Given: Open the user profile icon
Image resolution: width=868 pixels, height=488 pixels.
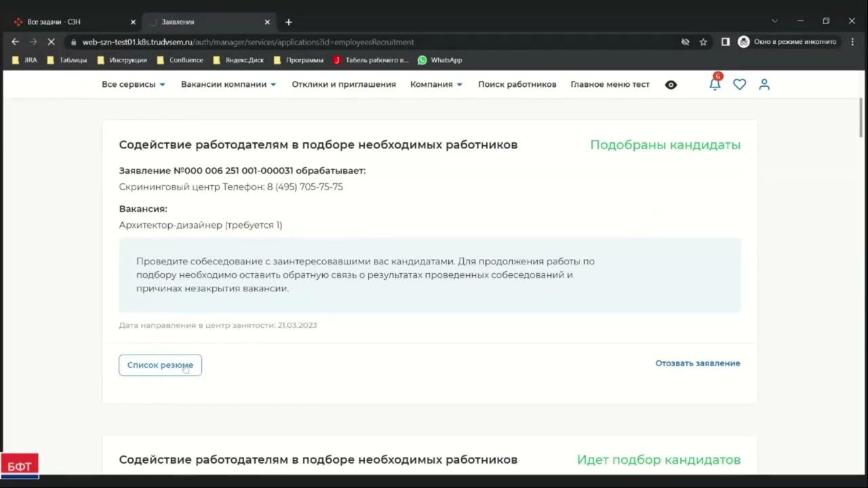Looking at the screenshot, I should point(764,85).
